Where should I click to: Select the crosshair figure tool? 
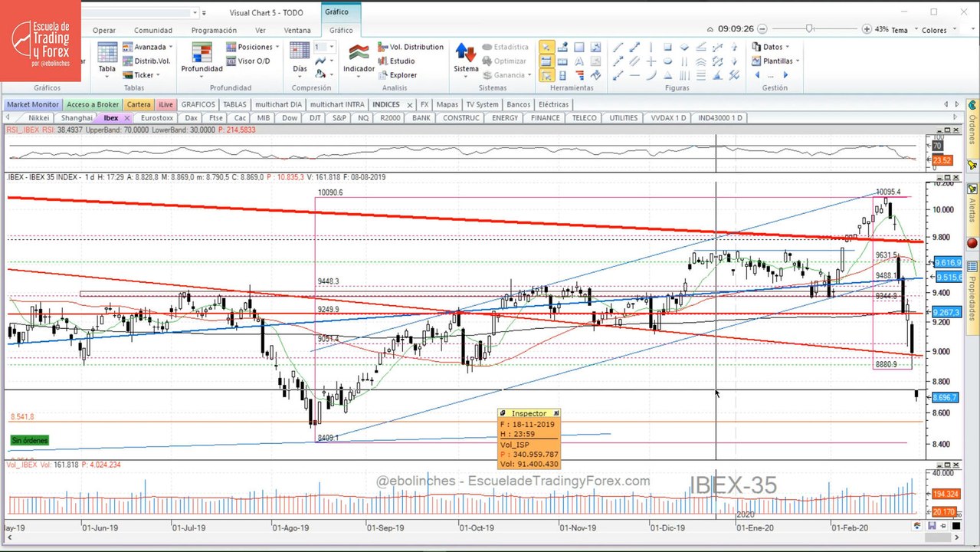pos(651,61)
